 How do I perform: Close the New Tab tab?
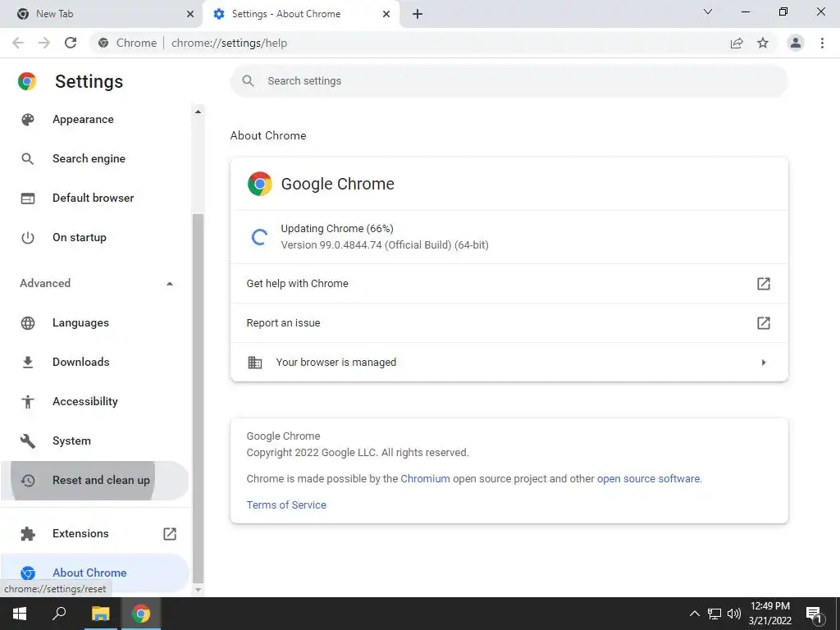click(x=190, y=14)
